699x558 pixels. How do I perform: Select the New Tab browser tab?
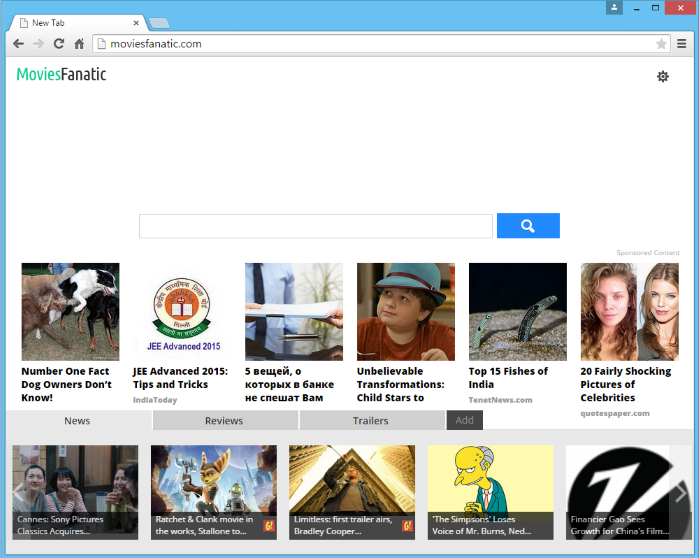coord(78,23)
